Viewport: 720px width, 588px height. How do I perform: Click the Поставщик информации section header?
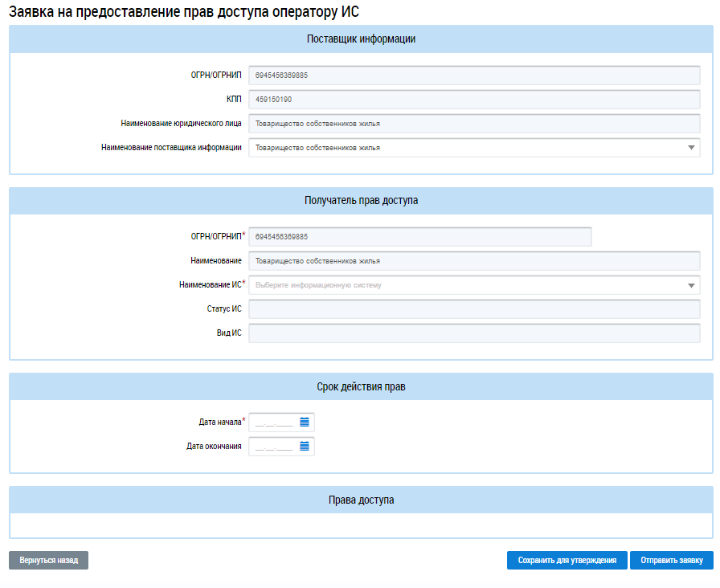(361, 39)
